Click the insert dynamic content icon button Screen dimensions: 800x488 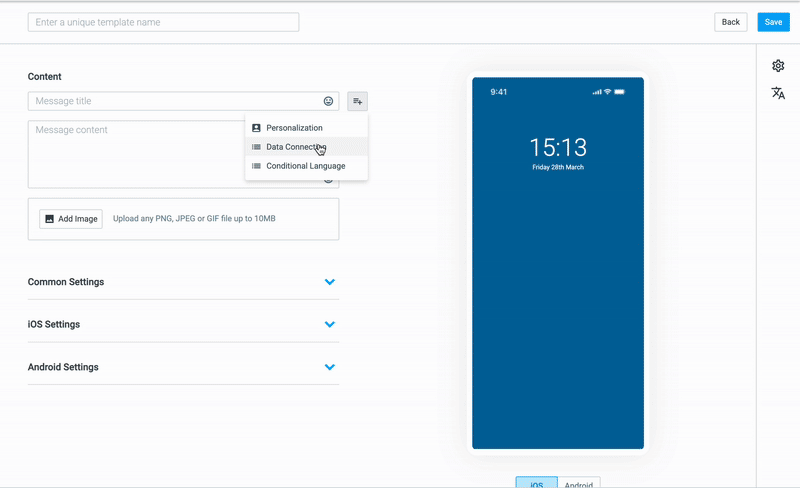tap(358, 101)
